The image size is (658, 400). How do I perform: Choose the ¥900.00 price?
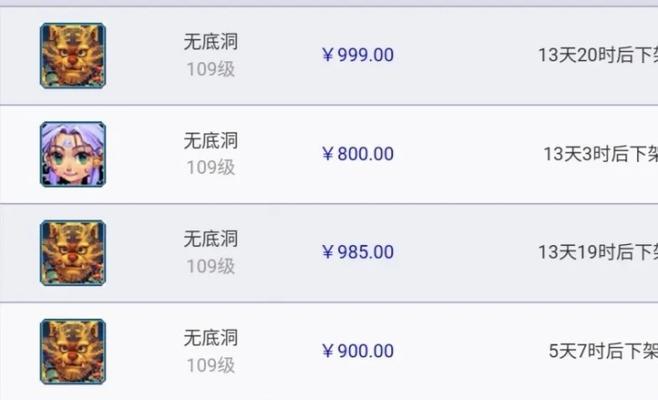[x=358, y=351]
